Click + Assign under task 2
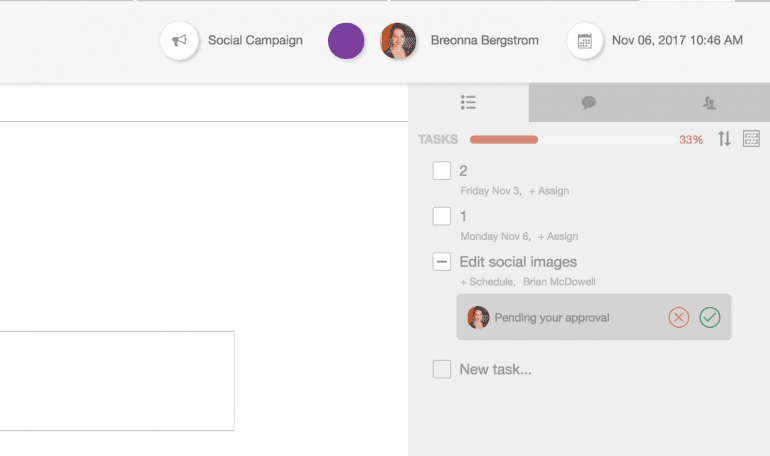Viewport: 770px width, 456px height. point(549,191)
